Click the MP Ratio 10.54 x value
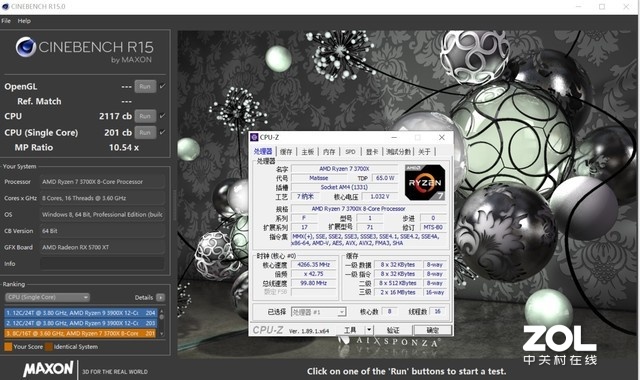 pyautogui.click(x=124, y=148)
